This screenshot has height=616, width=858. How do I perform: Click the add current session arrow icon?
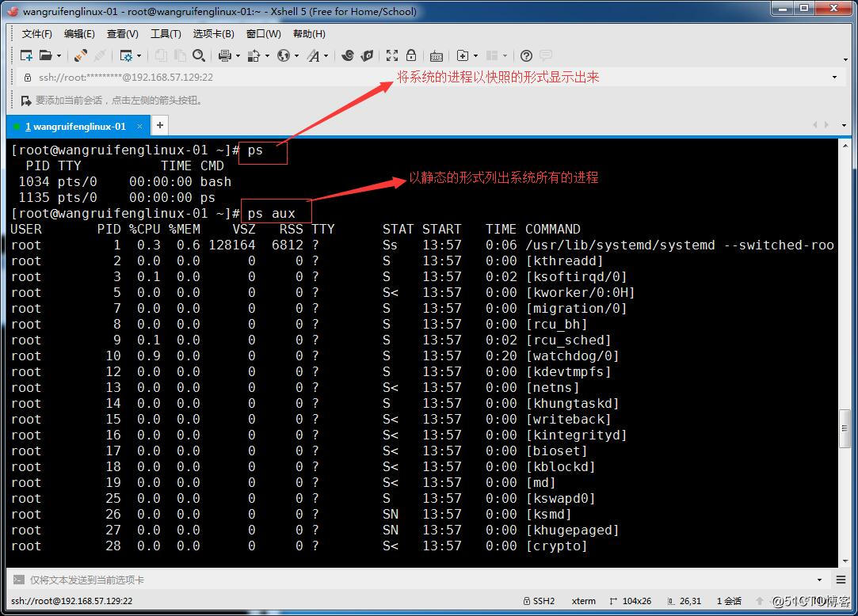25,101
